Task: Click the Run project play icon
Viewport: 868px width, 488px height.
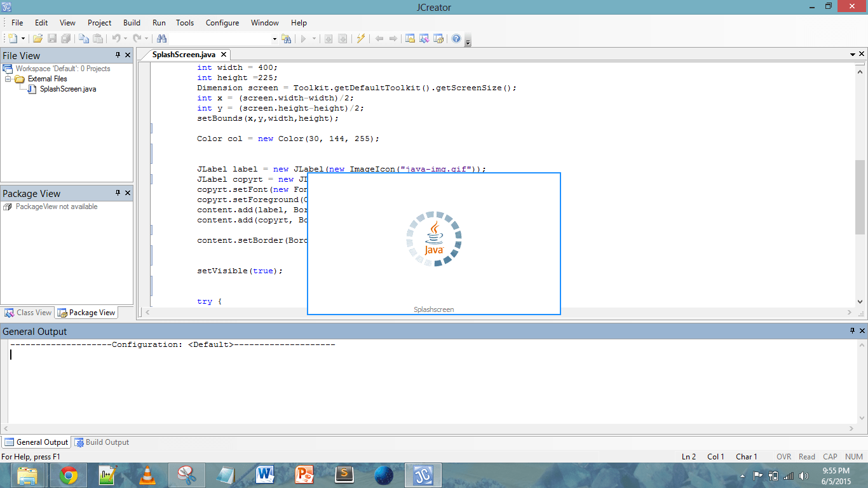Action: click(303, 39)
